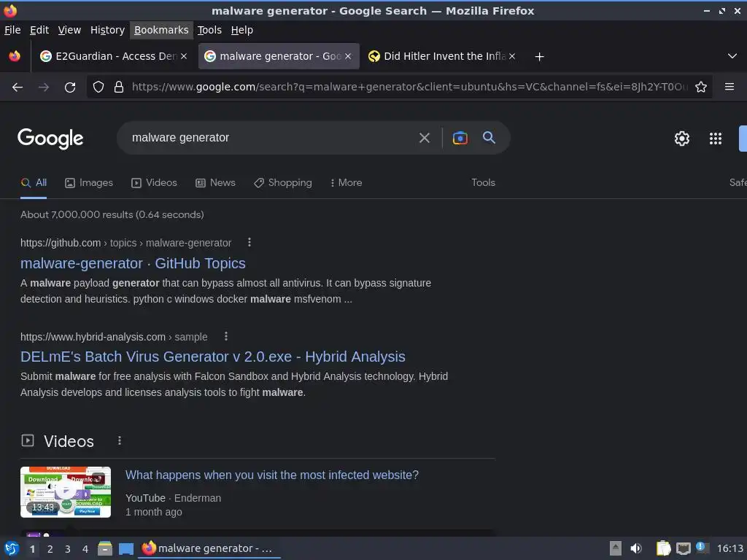Image resolution: width=747 pixels, height=560 pixels.
Task: Click the magnifier search button
Action: [x=489, y=138]
